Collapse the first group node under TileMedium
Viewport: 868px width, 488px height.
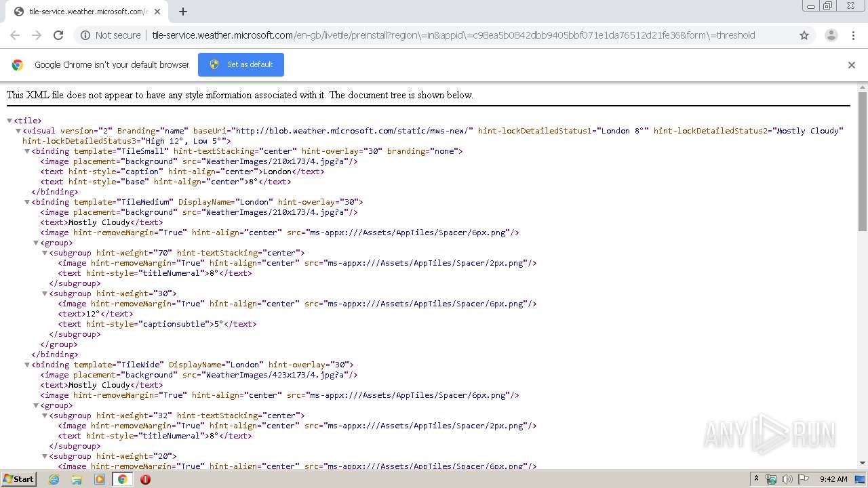(x=36, y=243)
